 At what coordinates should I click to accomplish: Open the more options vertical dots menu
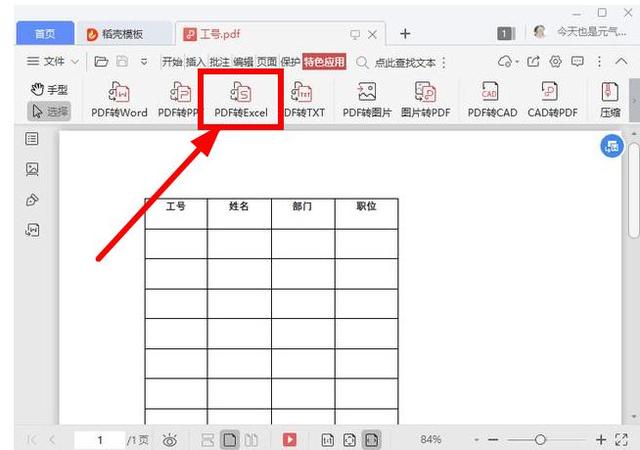[x=599, y=62]
